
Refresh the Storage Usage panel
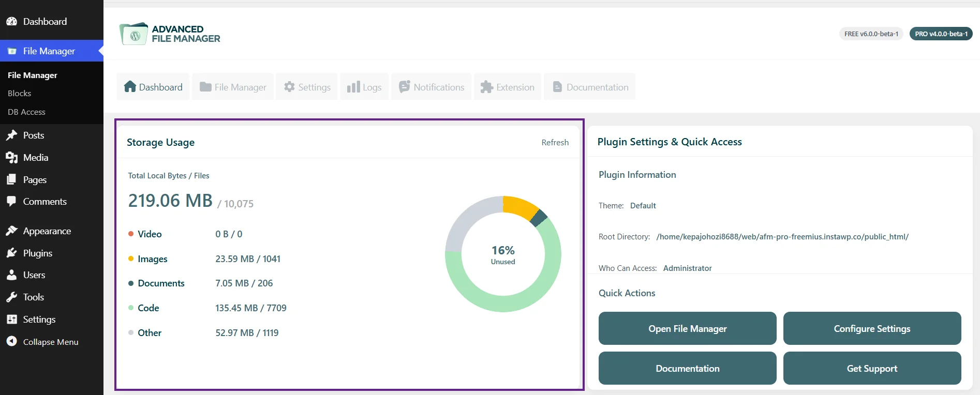pos(555,143)
